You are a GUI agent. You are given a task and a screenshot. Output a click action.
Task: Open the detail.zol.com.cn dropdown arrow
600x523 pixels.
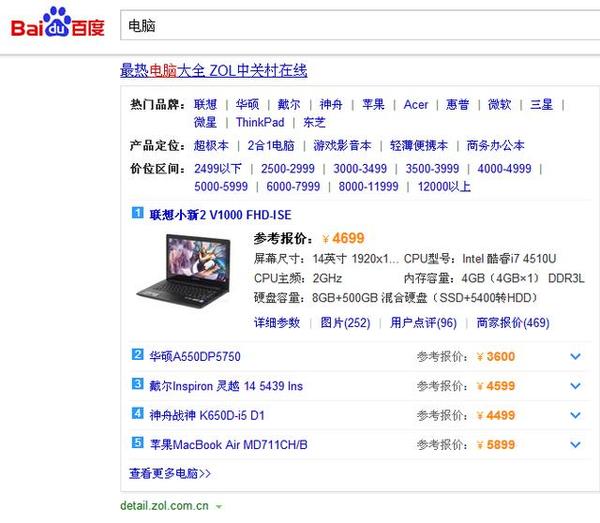pyautogui.click(x=219, y=507)
